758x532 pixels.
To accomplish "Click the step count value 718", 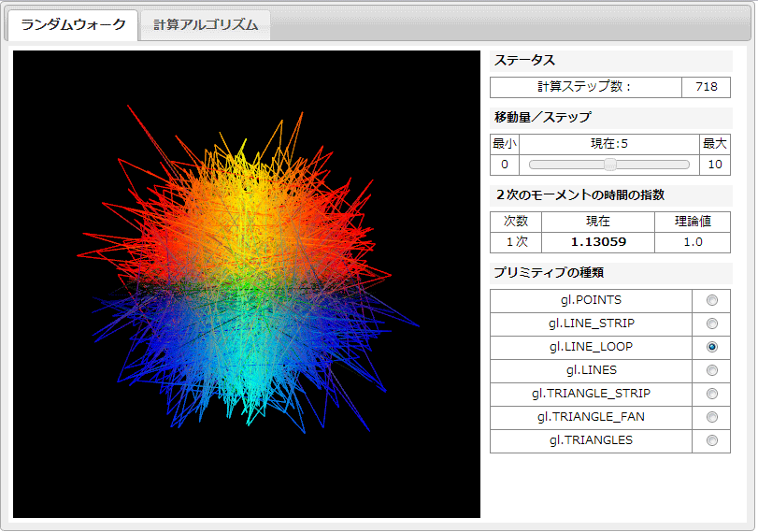I will 707,87.
